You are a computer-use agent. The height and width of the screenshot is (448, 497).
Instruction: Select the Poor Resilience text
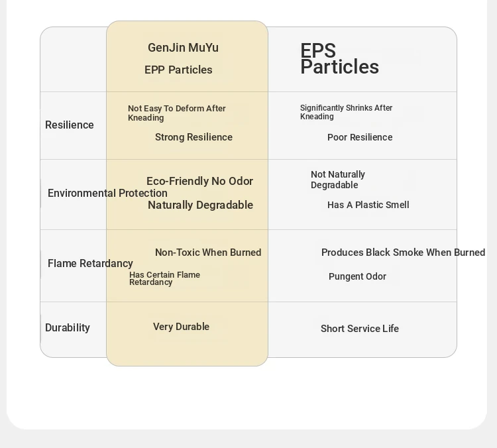(360, 137)
